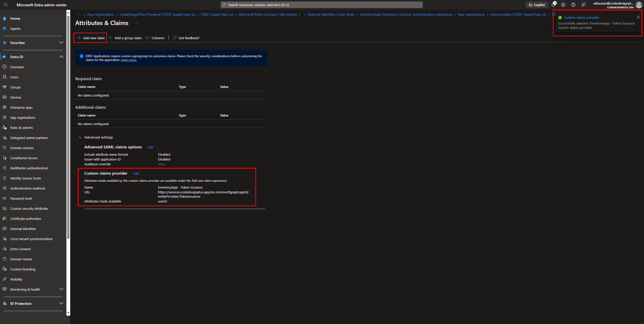This screenshot has width=644, height=324.
Task: Click Got feedback?
Action: coord(186,38)
